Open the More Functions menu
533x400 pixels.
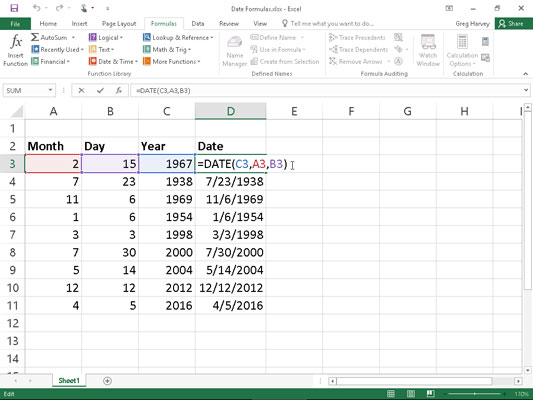pos(172,62)
